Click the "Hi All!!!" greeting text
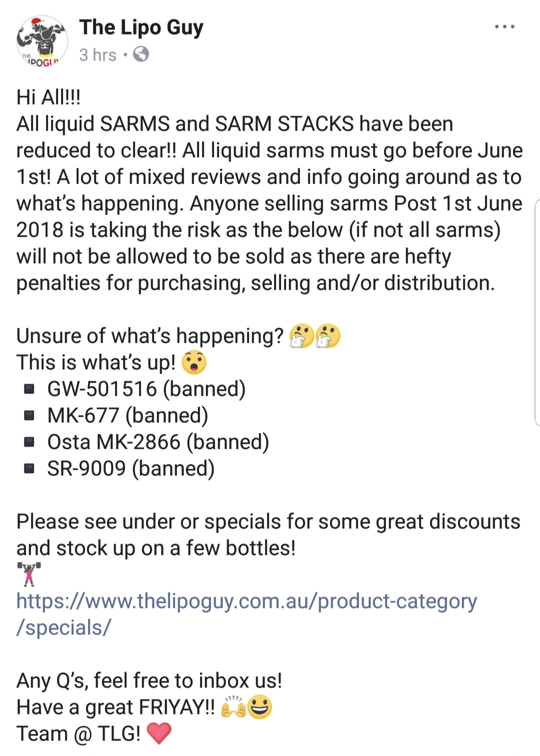The width and height of the screenshot is (540, 756). click(48, 97)
